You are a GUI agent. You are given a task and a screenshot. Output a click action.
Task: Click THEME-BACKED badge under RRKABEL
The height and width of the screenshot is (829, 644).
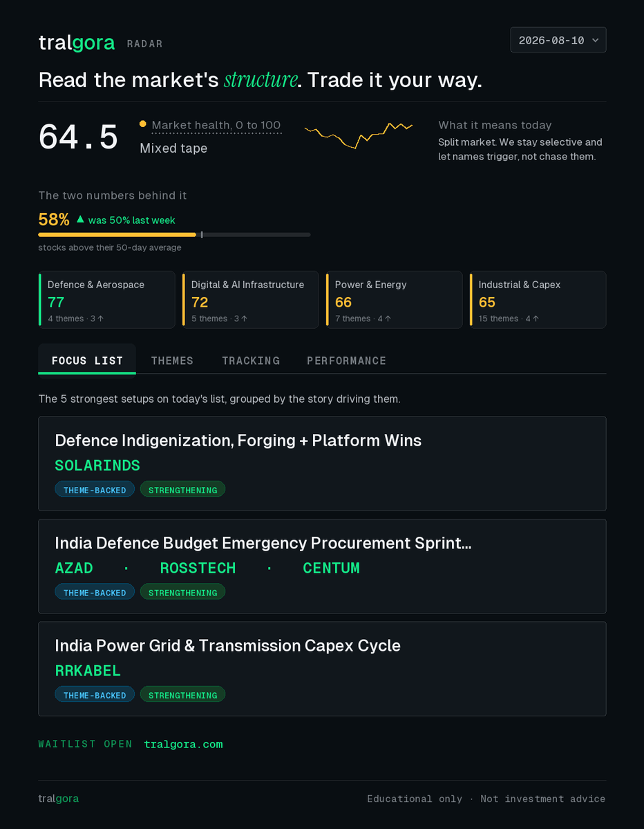click(x=95, y=695)
